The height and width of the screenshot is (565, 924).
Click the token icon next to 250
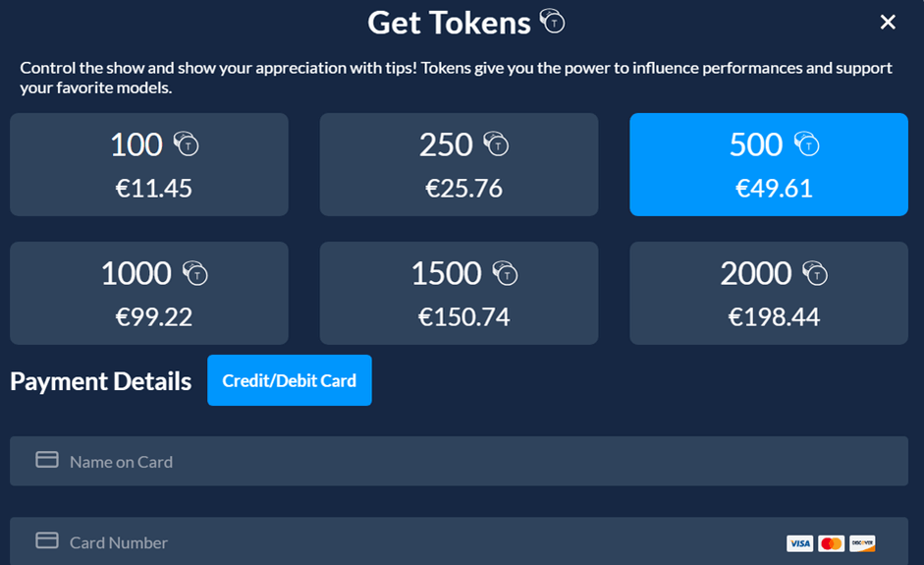496,145
